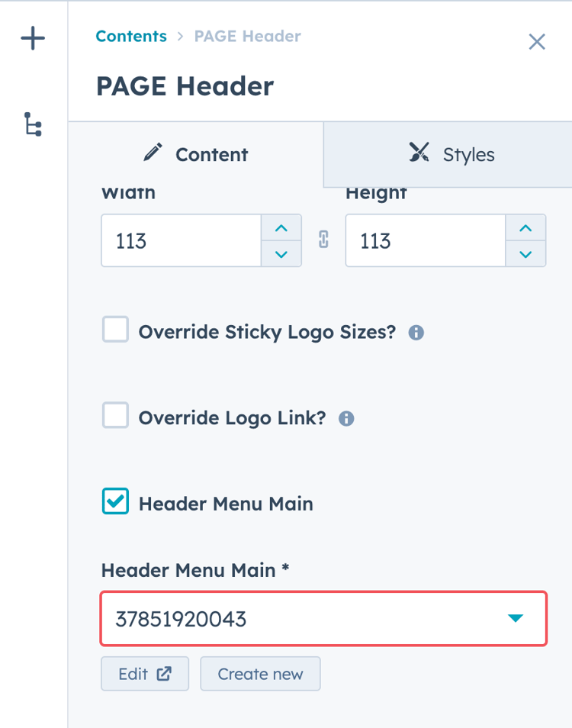Click the Create new button
This screenshot has height=728, width=572.
tap(260, 674)
